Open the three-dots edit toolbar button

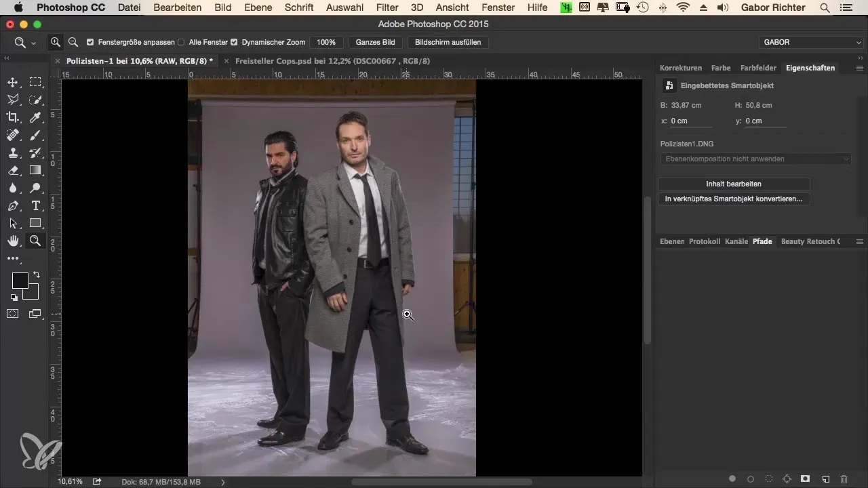[13, 258]
